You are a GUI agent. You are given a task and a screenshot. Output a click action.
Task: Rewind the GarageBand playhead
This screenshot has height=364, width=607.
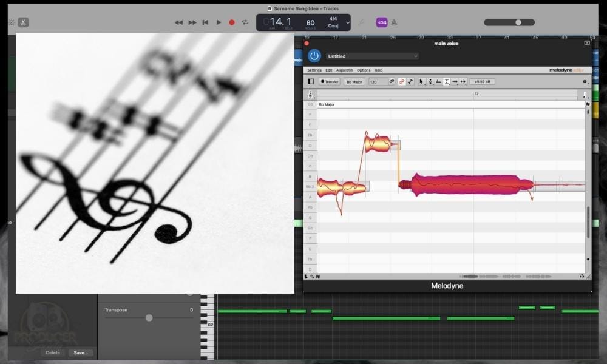178,22
